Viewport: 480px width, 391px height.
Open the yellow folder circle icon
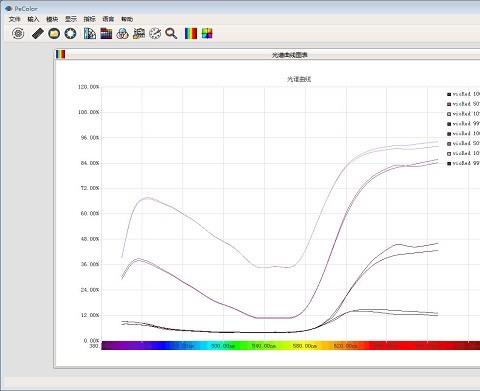click(x=54, y=33)
